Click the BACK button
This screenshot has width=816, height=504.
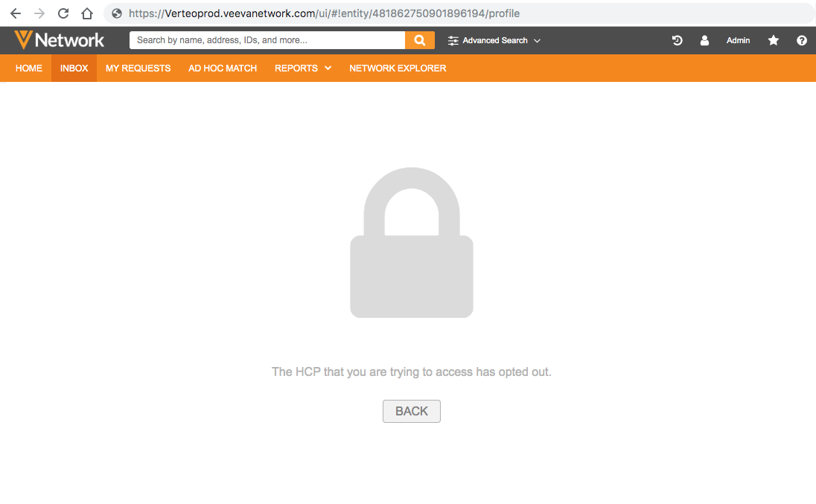pyautogui.click(x=412, y=412)
